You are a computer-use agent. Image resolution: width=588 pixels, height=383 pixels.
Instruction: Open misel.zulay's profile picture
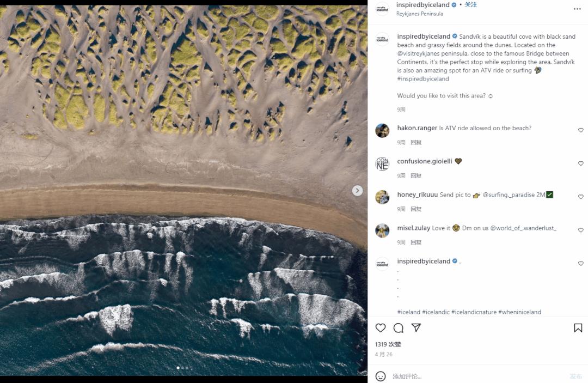(x=382, y=230)
